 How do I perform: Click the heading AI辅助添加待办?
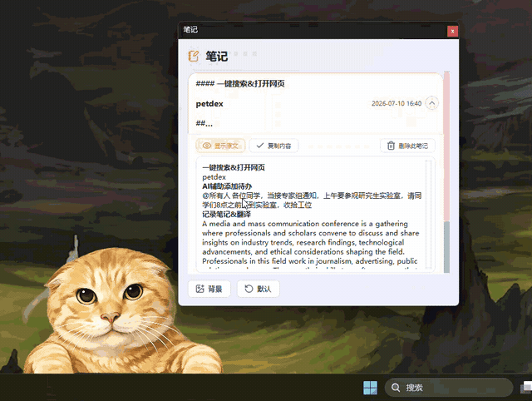point(227,186)
